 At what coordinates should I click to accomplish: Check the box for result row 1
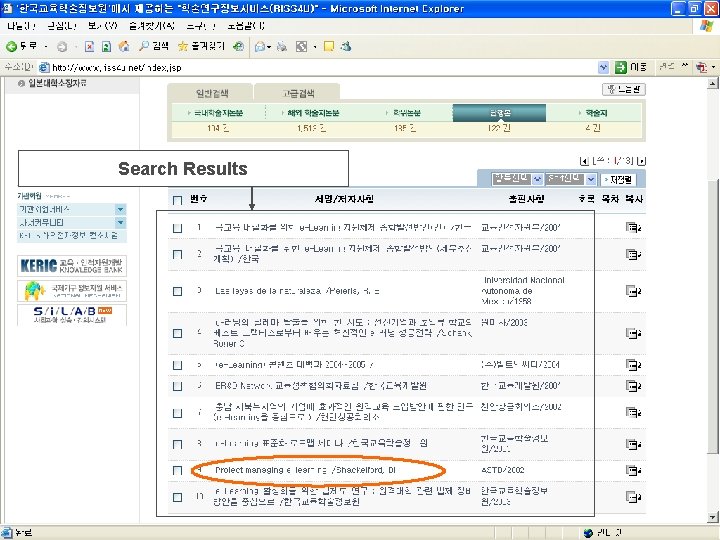[178, 228]
